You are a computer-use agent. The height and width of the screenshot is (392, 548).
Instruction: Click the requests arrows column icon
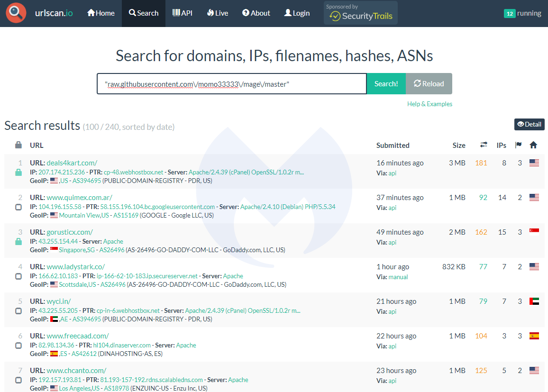[484, 145]
